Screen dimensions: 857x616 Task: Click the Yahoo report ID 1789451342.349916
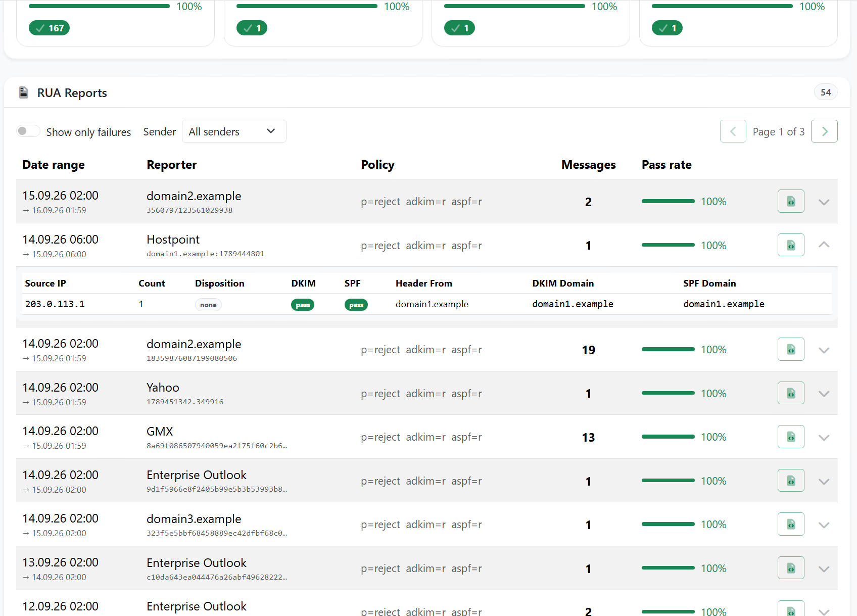pos(185,402)
